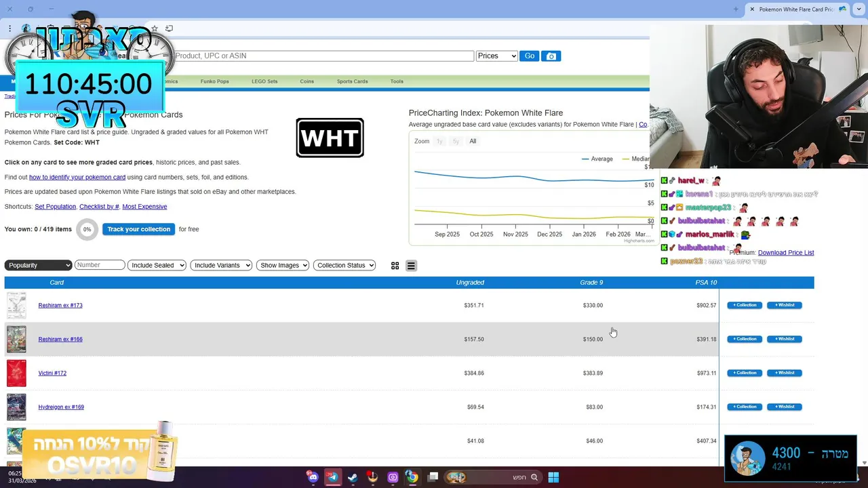The width and height of the screenshot is (868, 488).
Task: Open Steam from the taskbar
Action: click(x=353, y=477)
